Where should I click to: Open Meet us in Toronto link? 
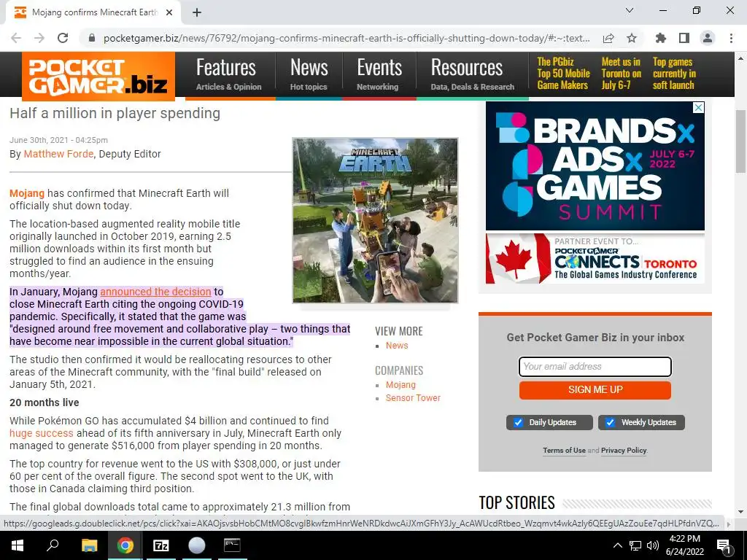click(x=622, y=74)
